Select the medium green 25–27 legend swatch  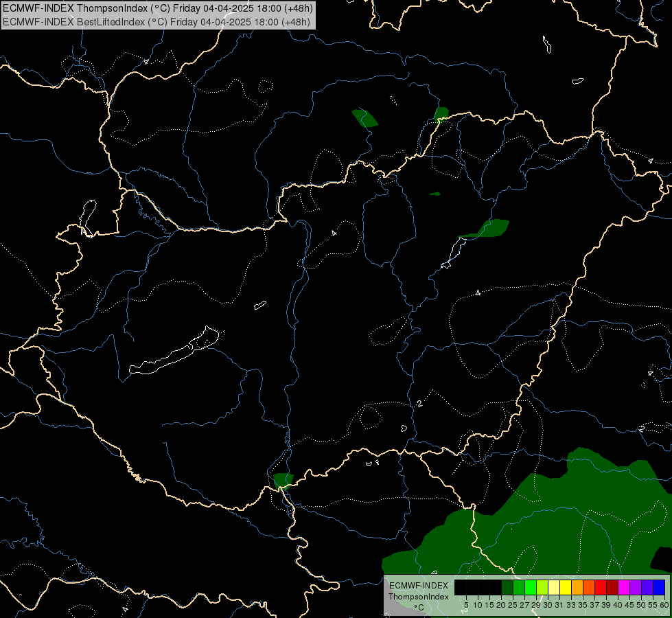[519, 588]
